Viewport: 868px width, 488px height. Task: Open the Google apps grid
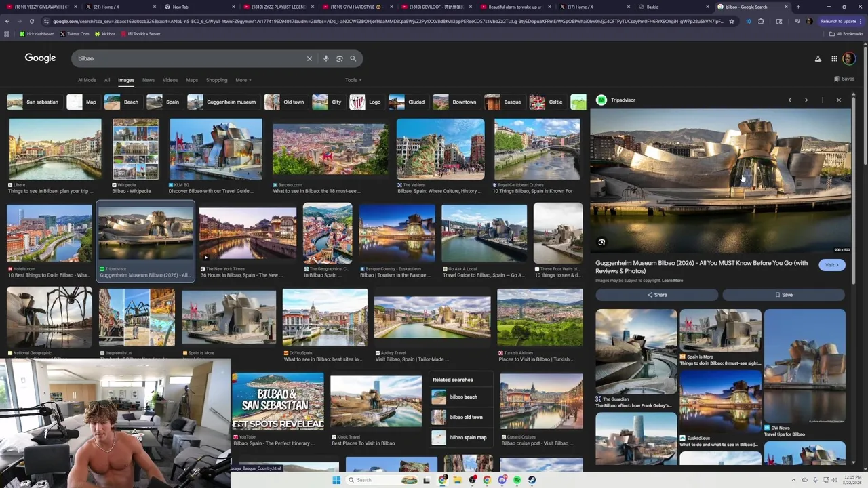point(834,59)
